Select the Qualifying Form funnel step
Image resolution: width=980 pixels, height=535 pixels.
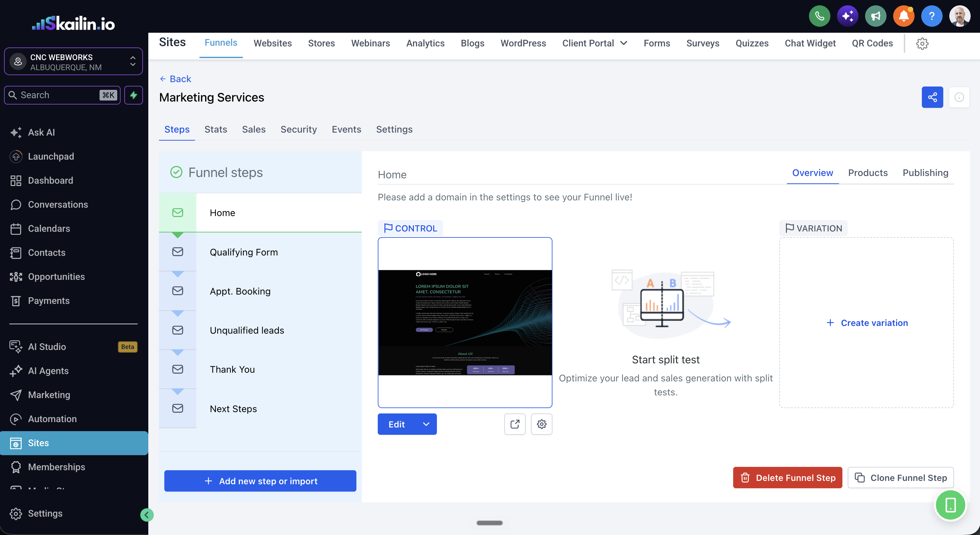(260, 252)
